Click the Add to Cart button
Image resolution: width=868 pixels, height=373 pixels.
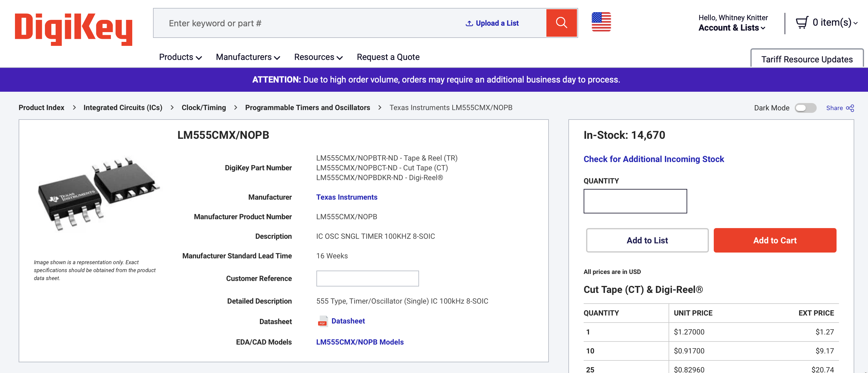[775, 240]
